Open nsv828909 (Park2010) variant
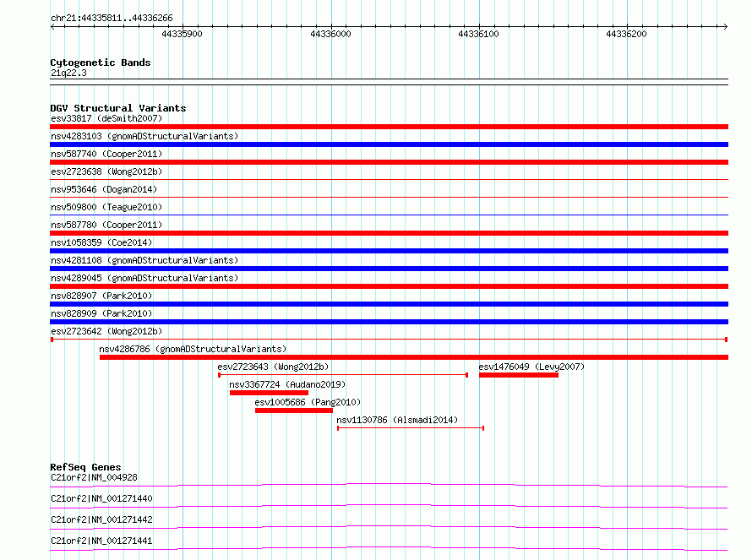The width and height of the screenshot is (752, 560). coord(101,313)
